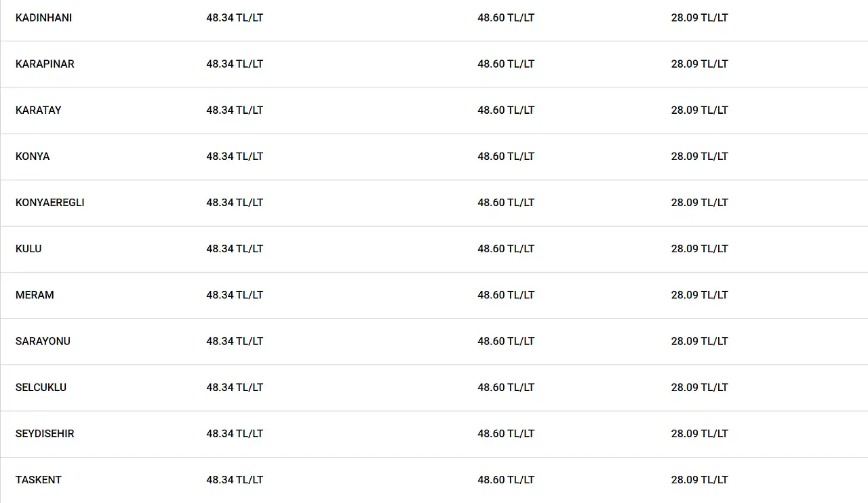Select the 48.60 TL/LT price in MERAM row
Viewport: 868px width, 503px height.
(x=506, y=295)
